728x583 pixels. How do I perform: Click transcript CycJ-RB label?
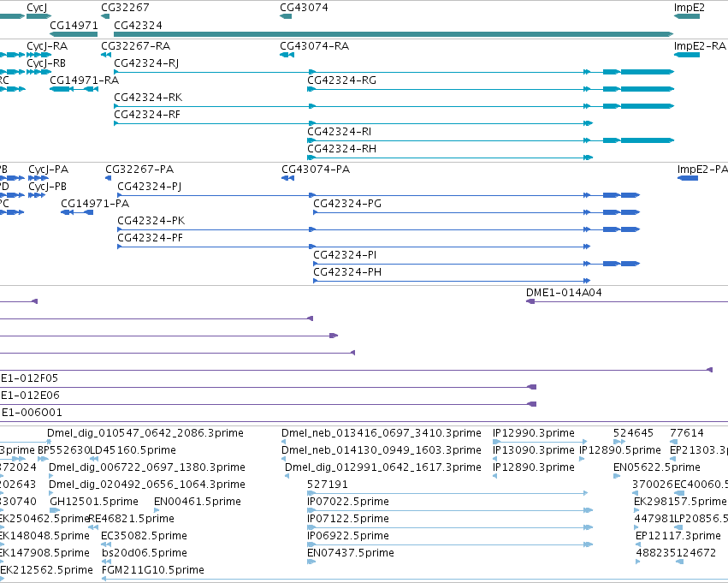[46, 62]
